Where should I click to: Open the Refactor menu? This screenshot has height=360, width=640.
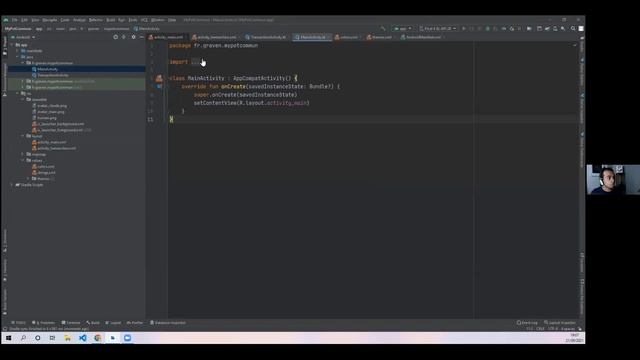[x=96, y=20]
